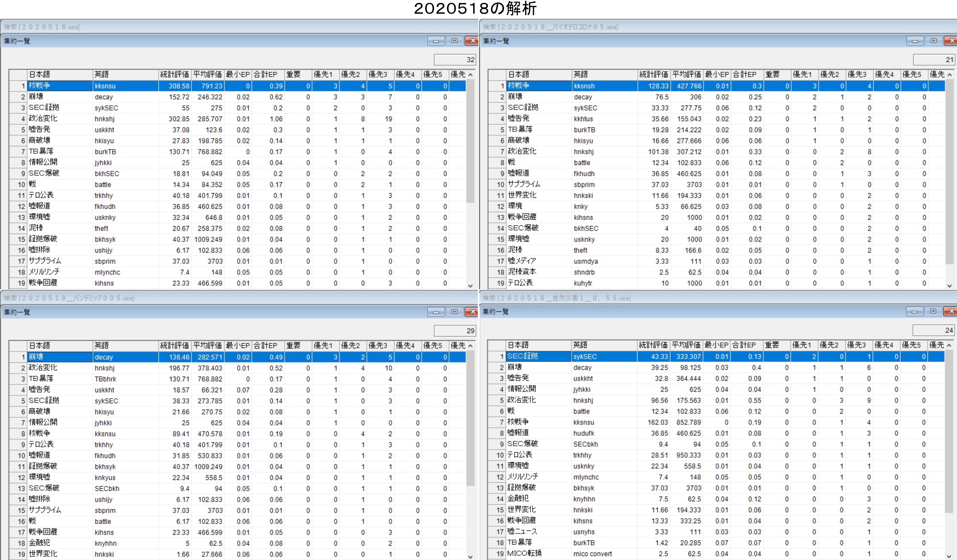The width and height of the screenshot is (957, 560).
Task: Click vertical scrollbar thumb in パンデミック005 table
Action: tap(470, 418)
